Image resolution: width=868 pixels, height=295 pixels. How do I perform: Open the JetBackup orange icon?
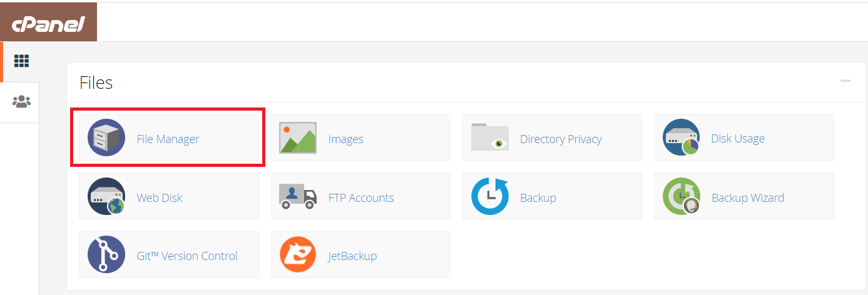point(298,255)
